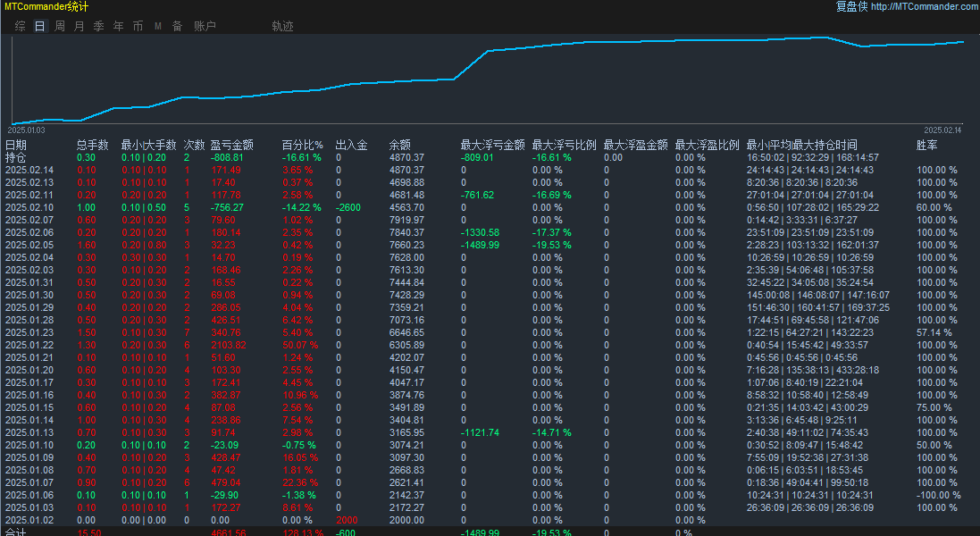Click the 最大浮盈比例 column header
This screenshot has width=980, height=536.
tap(707, 145)
